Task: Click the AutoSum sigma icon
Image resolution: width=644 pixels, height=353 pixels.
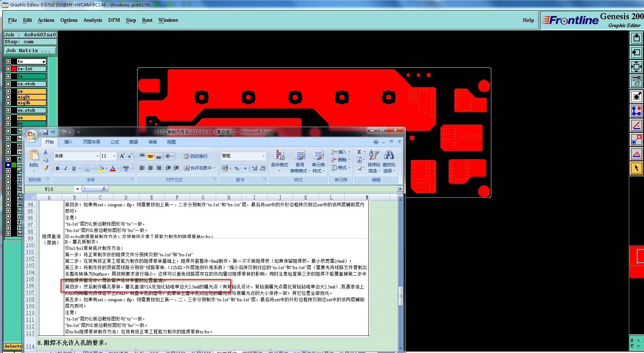Action: [x=359, y=152]
